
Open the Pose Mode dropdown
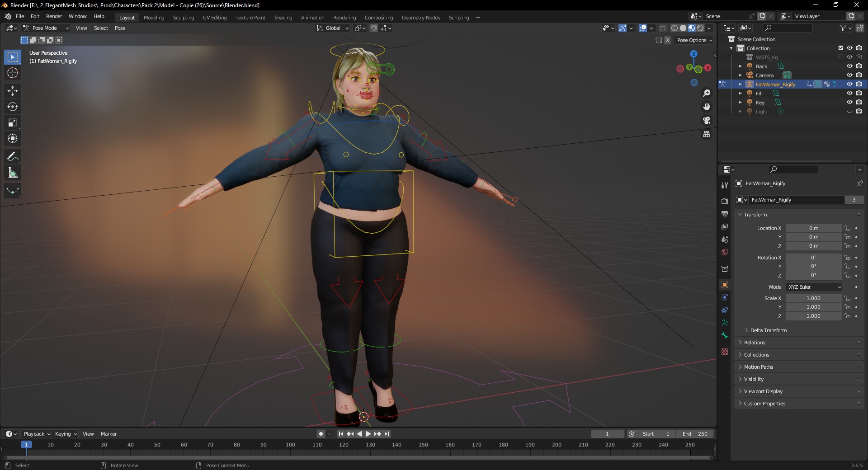[46, 28]
